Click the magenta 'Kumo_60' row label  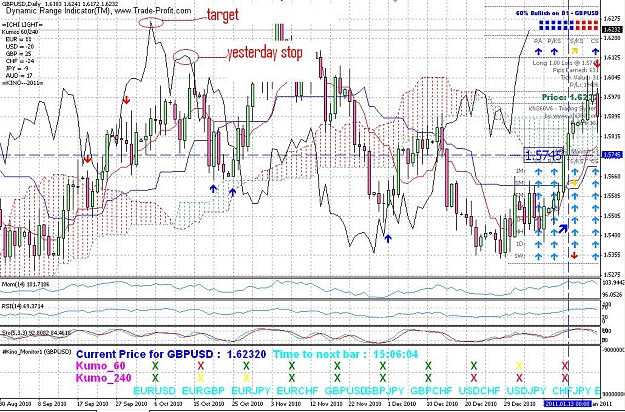[100, 366]
